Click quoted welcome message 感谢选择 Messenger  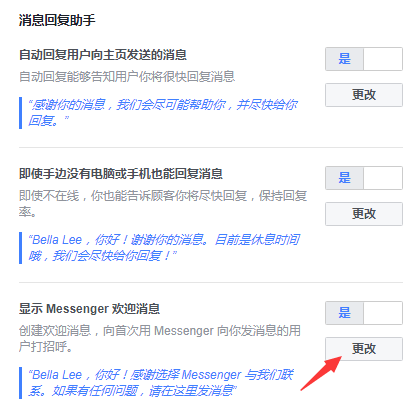[161, 383]
